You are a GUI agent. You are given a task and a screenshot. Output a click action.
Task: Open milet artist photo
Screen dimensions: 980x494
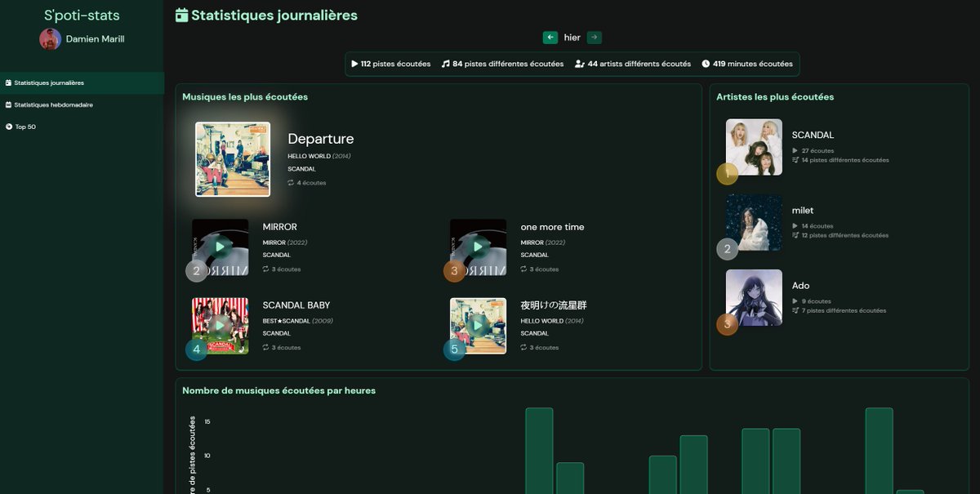coord(754,222)
